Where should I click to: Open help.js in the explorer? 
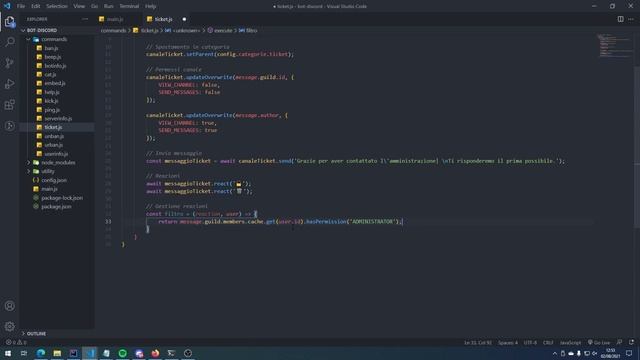(52, 92)
